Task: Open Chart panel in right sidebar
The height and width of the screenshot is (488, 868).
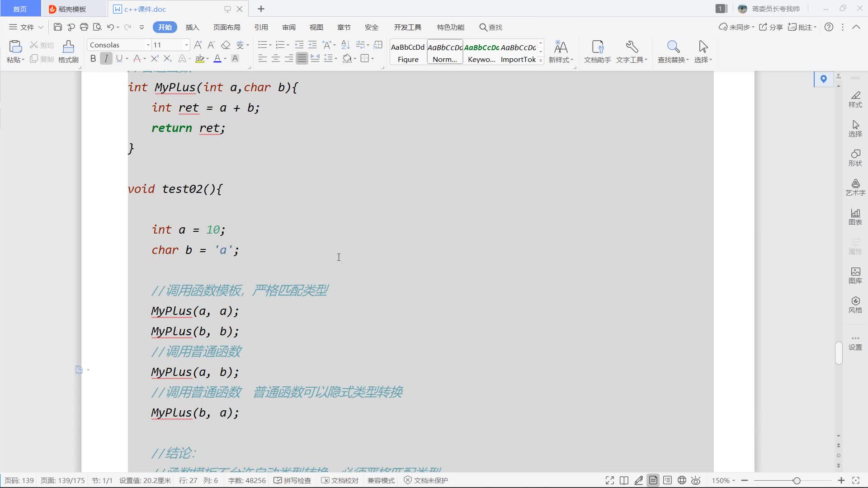Action: click(x=855, y=217)
